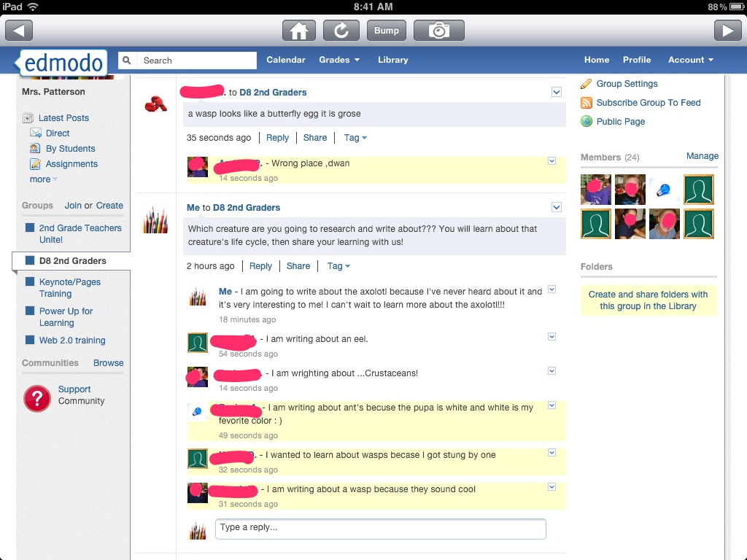Reload the page with the refresh icon
747x560 pixels.
[x=341, y=31]
